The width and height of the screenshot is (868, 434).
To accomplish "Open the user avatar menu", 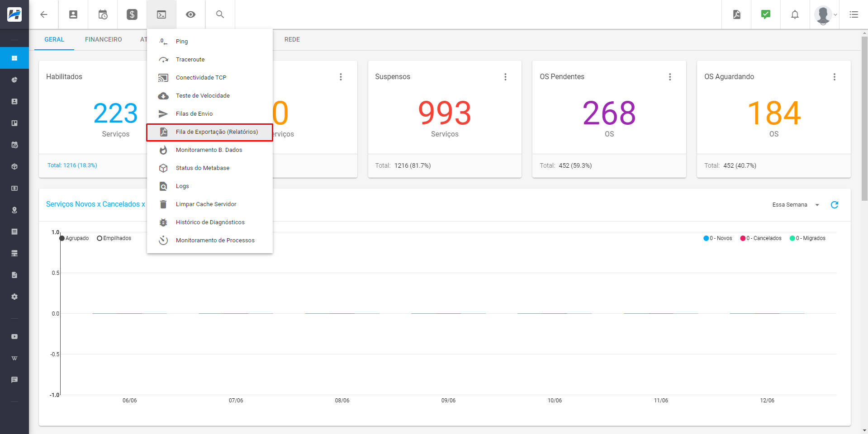I will click(x=825, y=14).
